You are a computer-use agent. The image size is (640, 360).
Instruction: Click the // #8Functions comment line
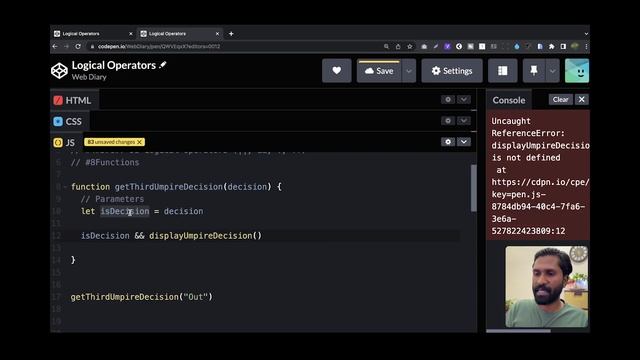tap(105, 162)
